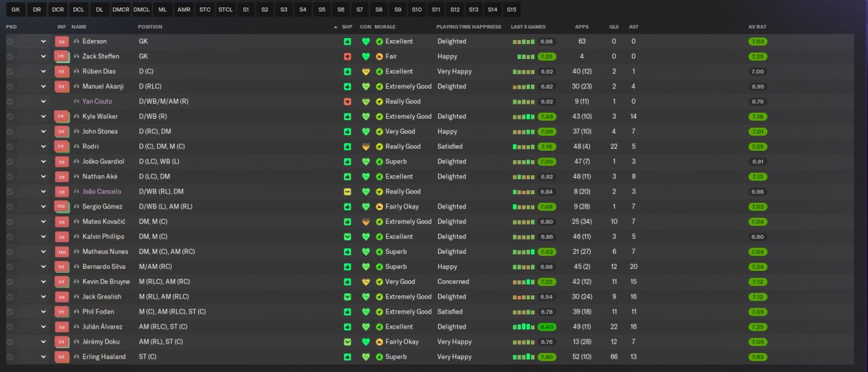Open Kyle Walker's player page
Viewport: 868px width, 372px height.
pos(100,117)
